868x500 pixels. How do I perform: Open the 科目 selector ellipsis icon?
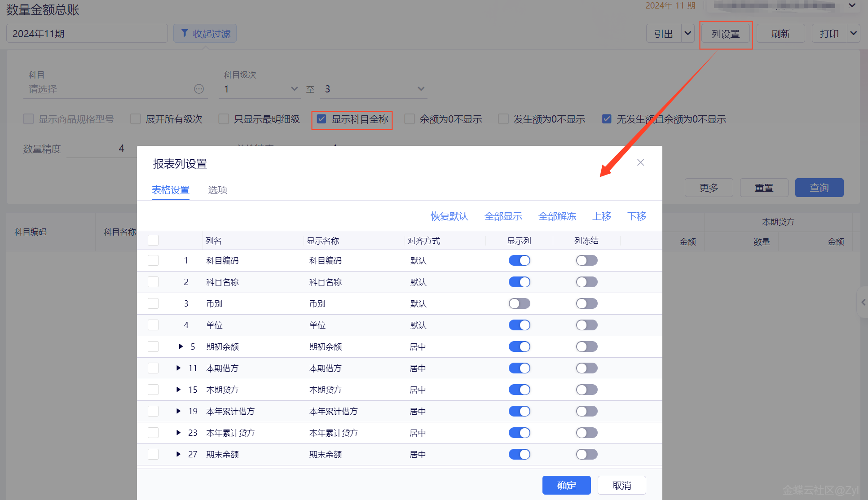(199, 89)
